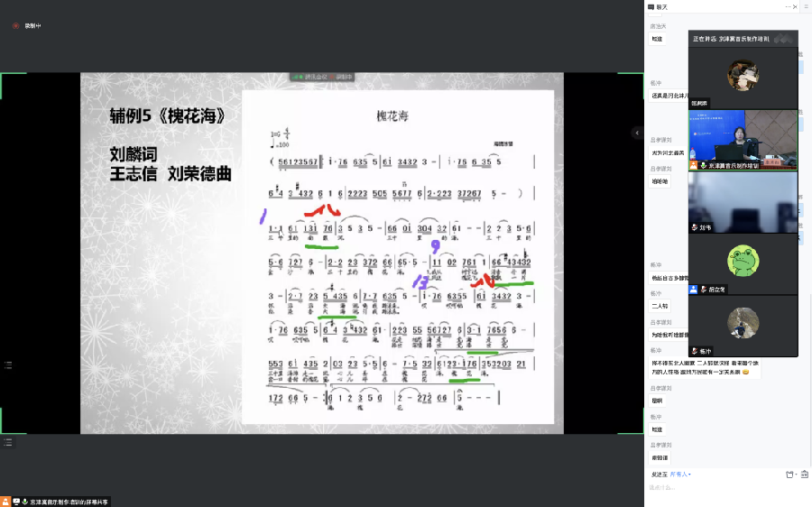Open the send-to recipient dropdown
Image resolution: width=812 pixels, height=507 pixels.
[680, 474]
